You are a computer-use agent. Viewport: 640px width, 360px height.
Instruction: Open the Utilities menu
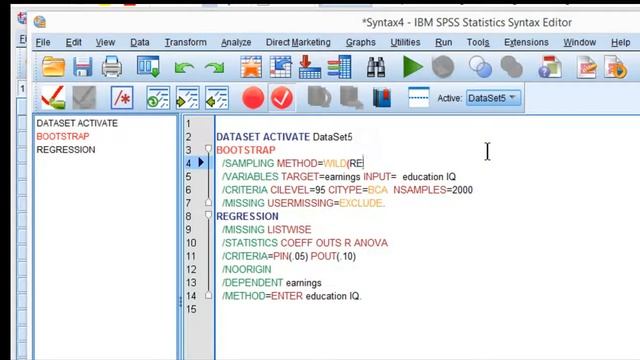click(x=405, y=42)
